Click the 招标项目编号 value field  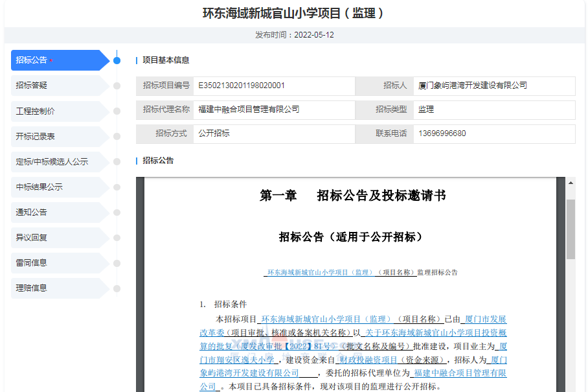pos(273,86)
